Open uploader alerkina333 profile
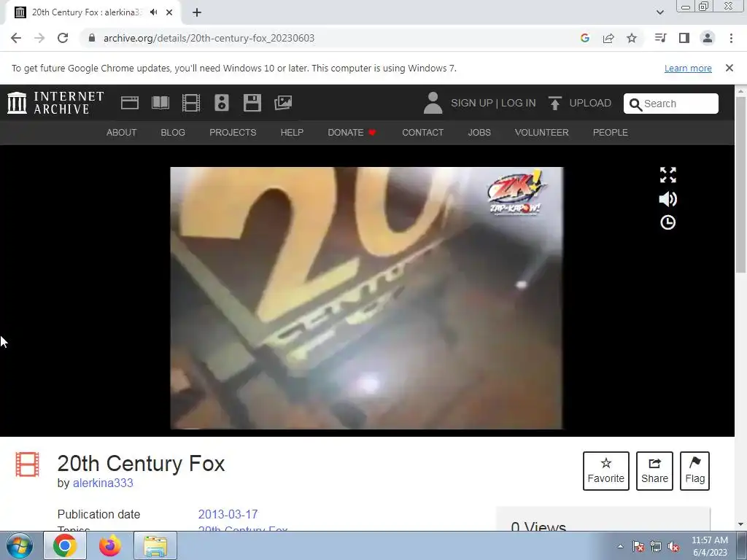 (x=103, y=483)
